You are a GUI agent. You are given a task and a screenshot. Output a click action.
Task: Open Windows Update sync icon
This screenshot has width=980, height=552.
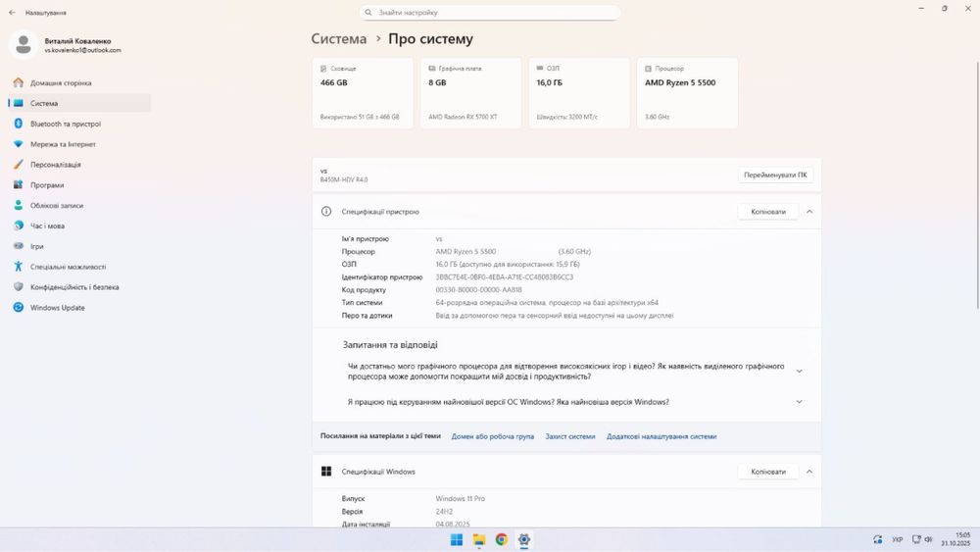18,308
